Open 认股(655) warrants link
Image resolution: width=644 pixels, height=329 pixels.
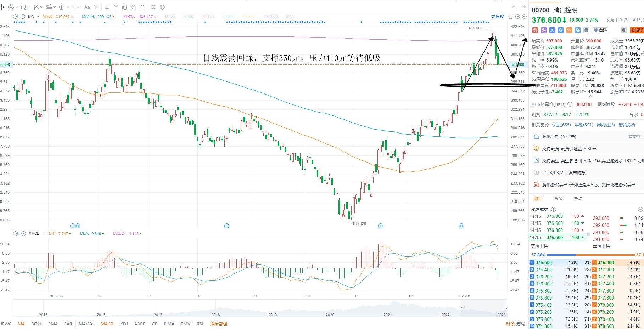(x=561, y=125)
